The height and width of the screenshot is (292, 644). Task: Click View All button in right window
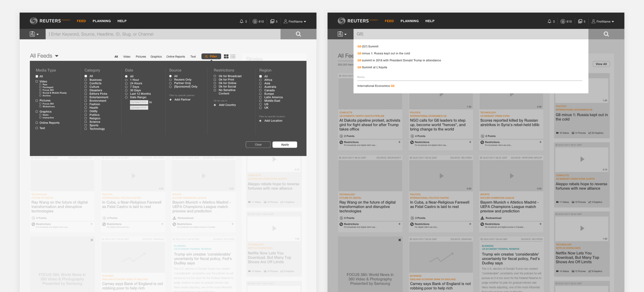(x=601, y=64)
